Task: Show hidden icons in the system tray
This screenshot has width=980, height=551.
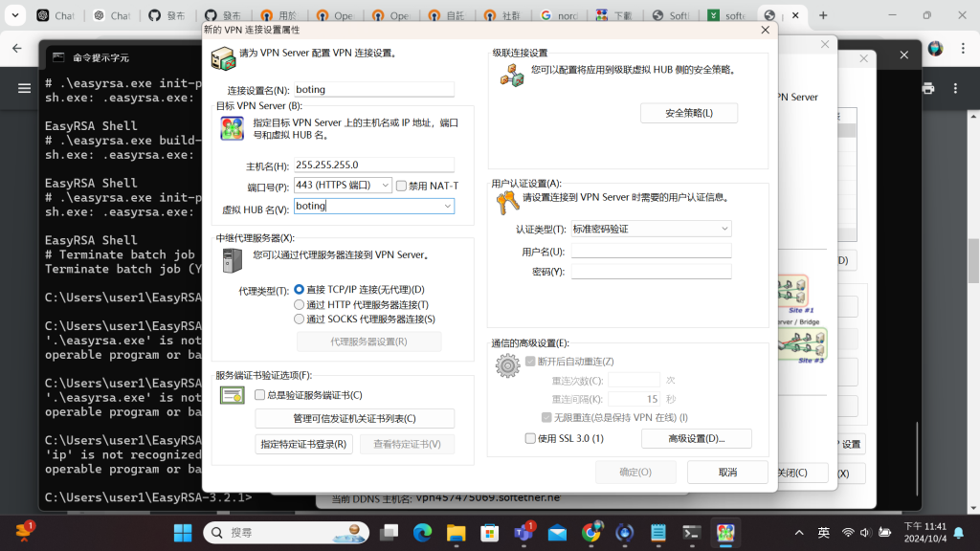Action: coord(799,533)
